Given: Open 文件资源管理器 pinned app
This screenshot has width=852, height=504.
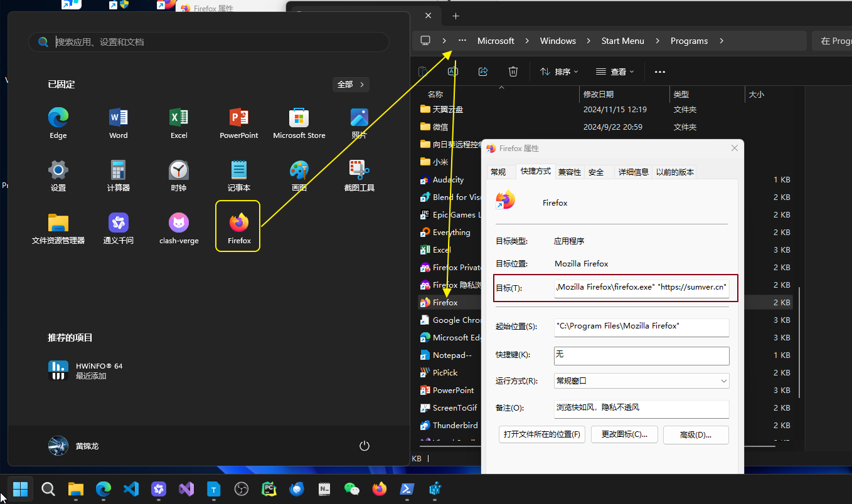Looking at the screenshot, I should pos(58,229).
